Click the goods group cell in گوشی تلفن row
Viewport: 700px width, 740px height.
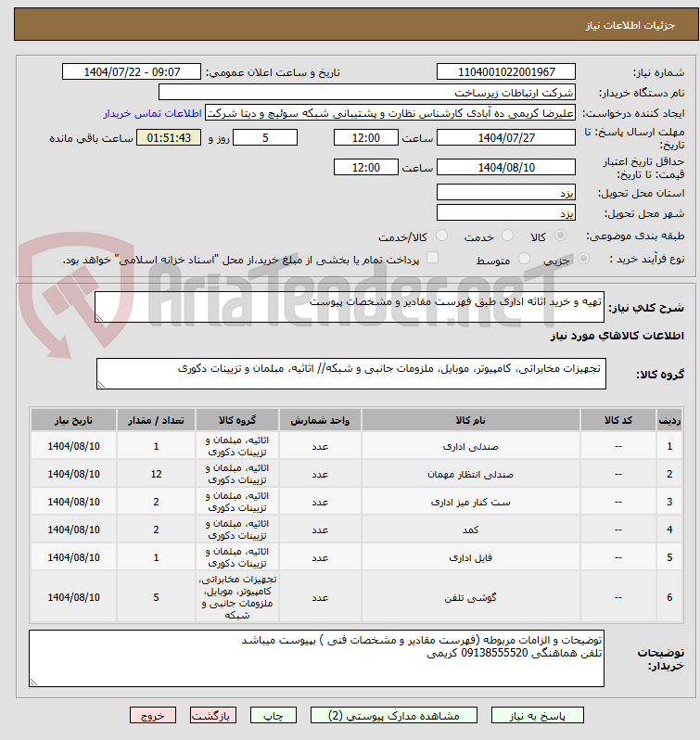[237, 597]
